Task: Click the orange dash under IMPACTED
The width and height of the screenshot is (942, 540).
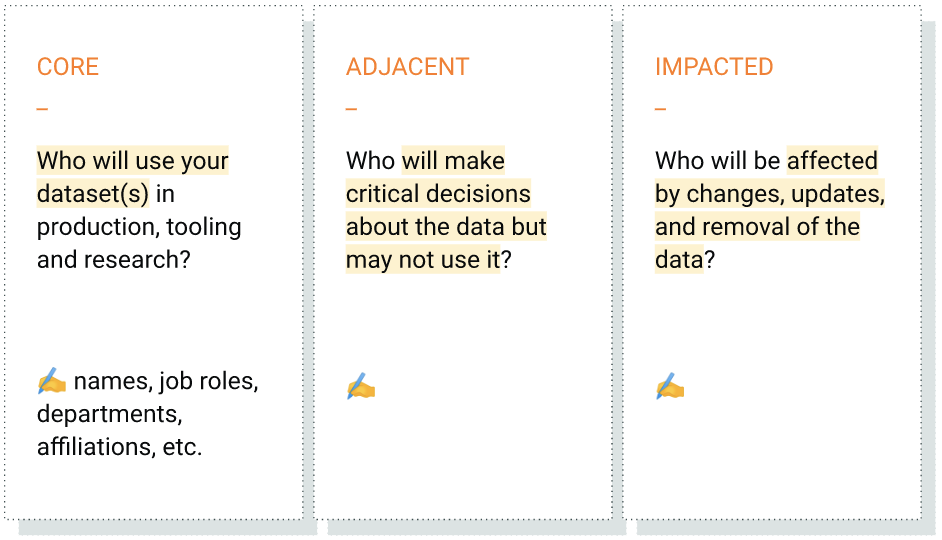Action: coord(660,108)
